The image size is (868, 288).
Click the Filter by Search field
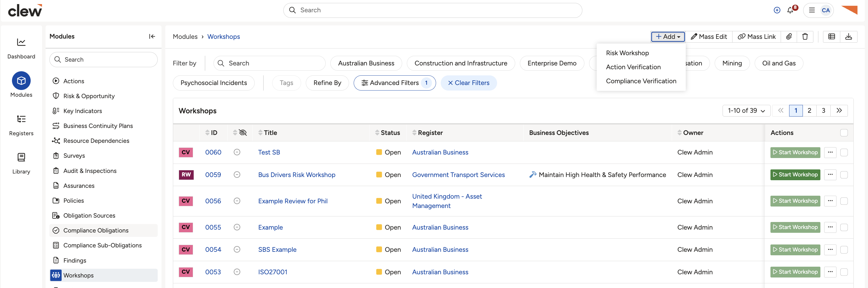269,63
